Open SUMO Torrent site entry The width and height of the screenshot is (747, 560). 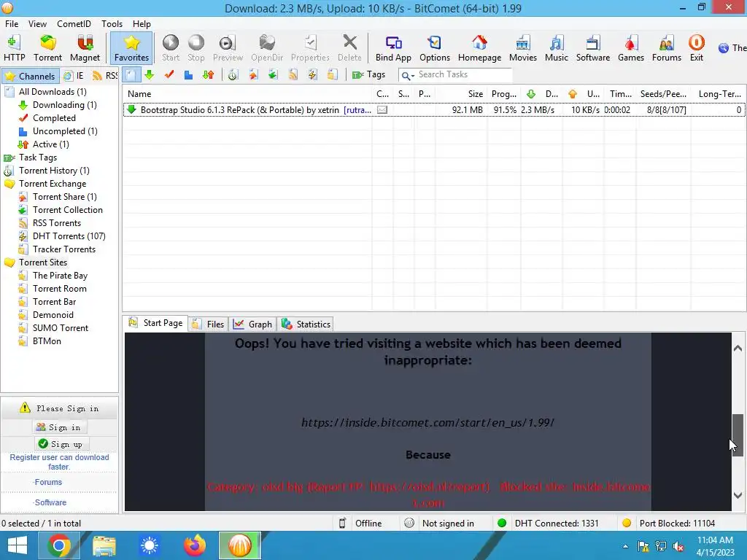60,328
